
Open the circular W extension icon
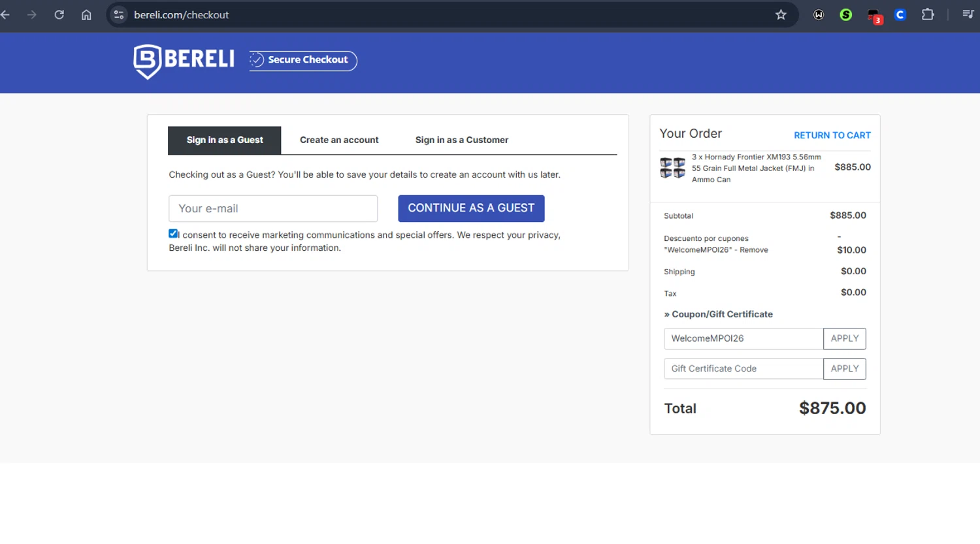point(819,14)
